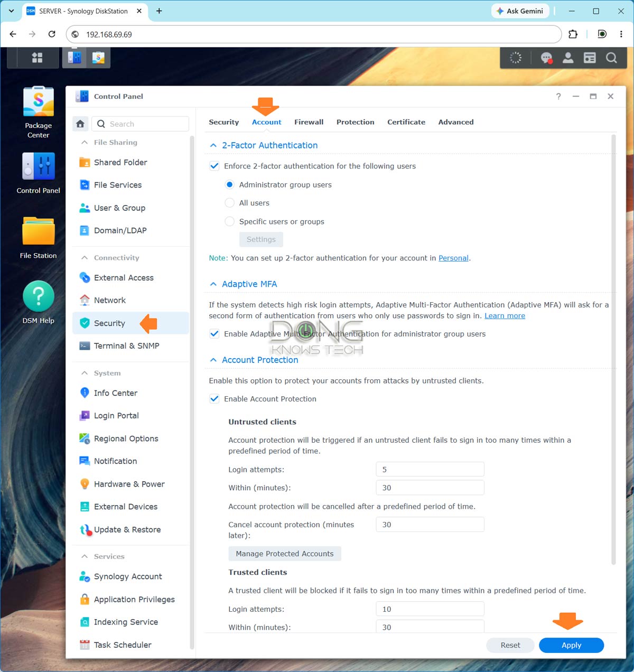
Task: Switch to the Certificate tab
Action: point(406,122)
